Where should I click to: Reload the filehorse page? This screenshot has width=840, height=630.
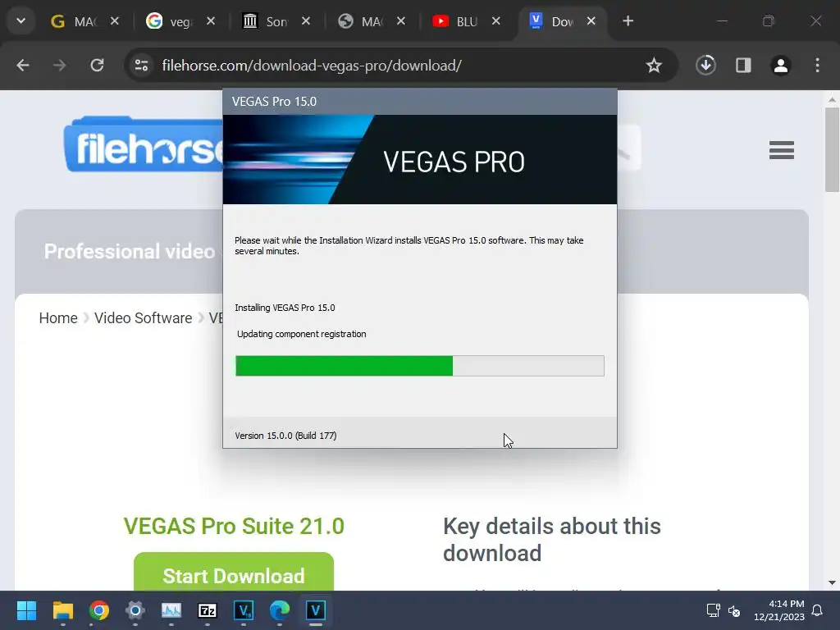point(97,66)
